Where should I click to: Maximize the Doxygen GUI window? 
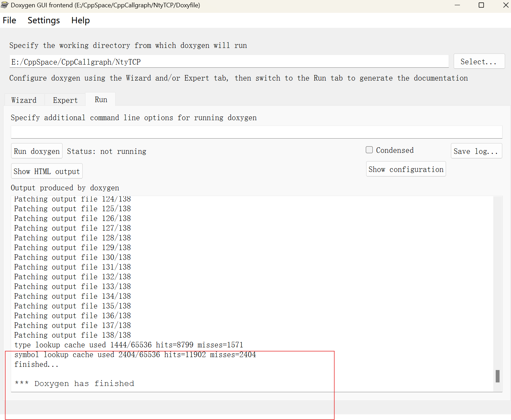pos(481,5)
